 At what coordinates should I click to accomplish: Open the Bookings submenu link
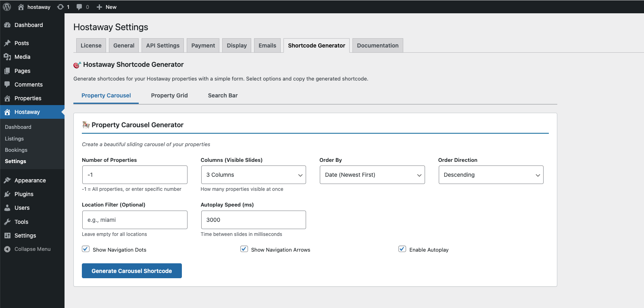[x=16, y=150]
